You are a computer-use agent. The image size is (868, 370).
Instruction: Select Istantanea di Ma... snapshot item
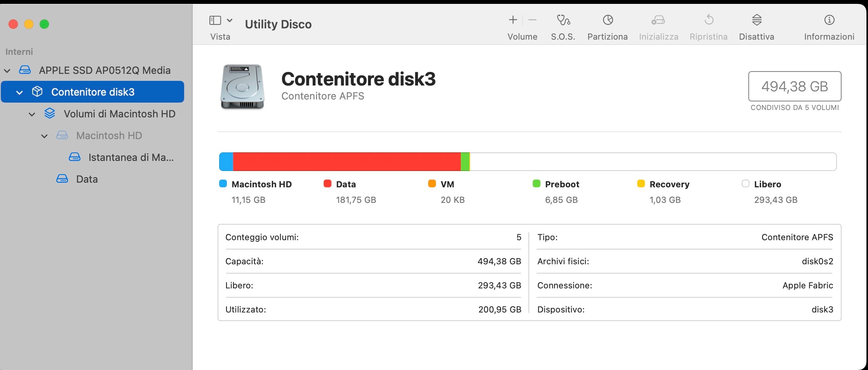131,157
